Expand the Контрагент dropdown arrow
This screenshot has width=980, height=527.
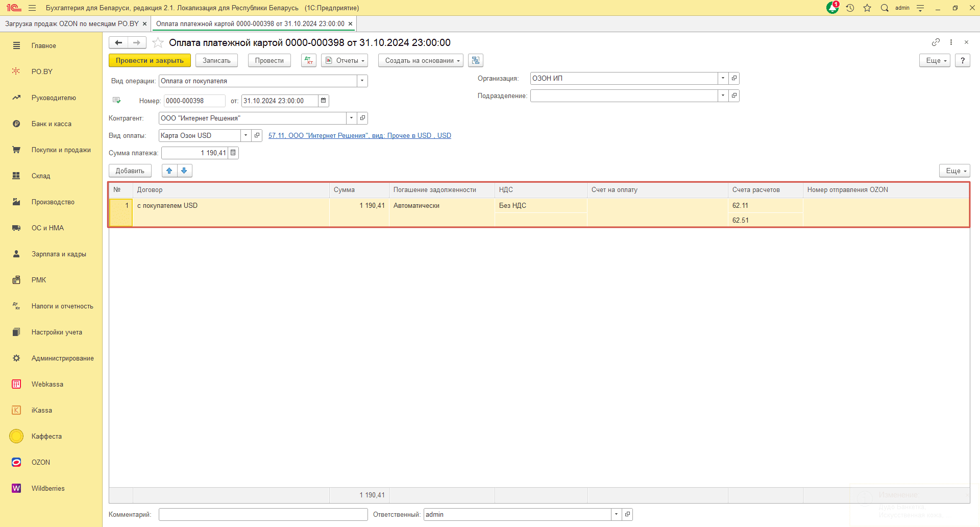(x=351, y=118)
